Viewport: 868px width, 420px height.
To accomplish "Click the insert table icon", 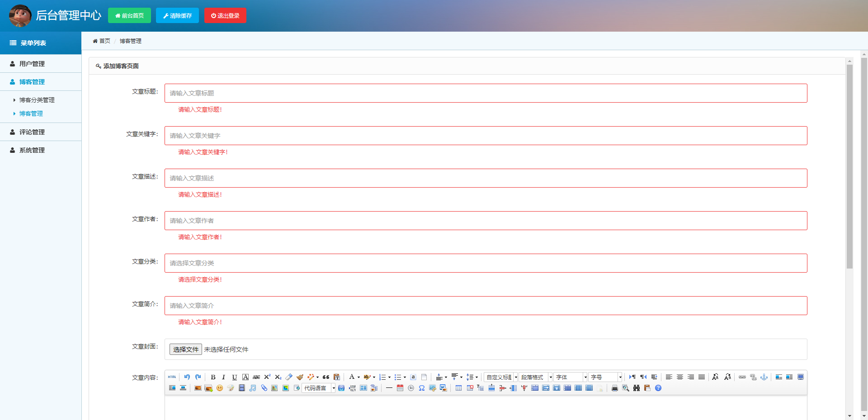I will pos(458,388).
